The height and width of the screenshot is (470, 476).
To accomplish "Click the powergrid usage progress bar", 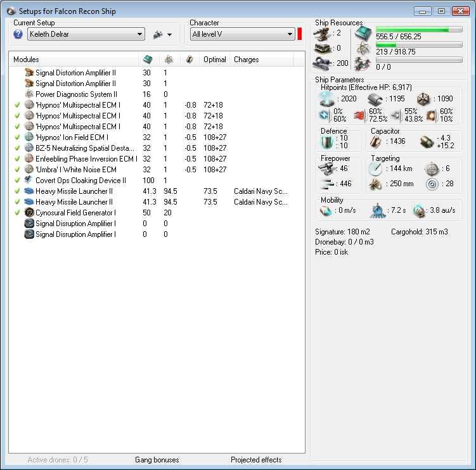I will click(419, 44).
